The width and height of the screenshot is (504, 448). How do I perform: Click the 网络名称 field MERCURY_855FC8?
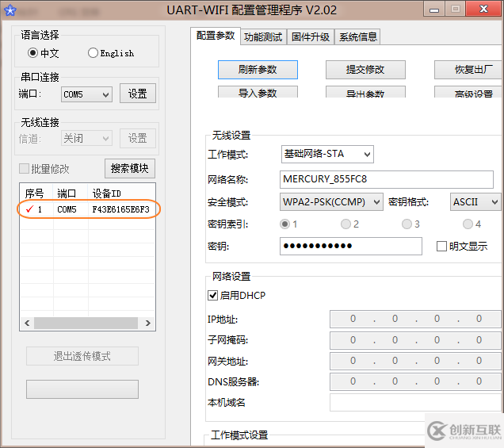pos(387,179)
